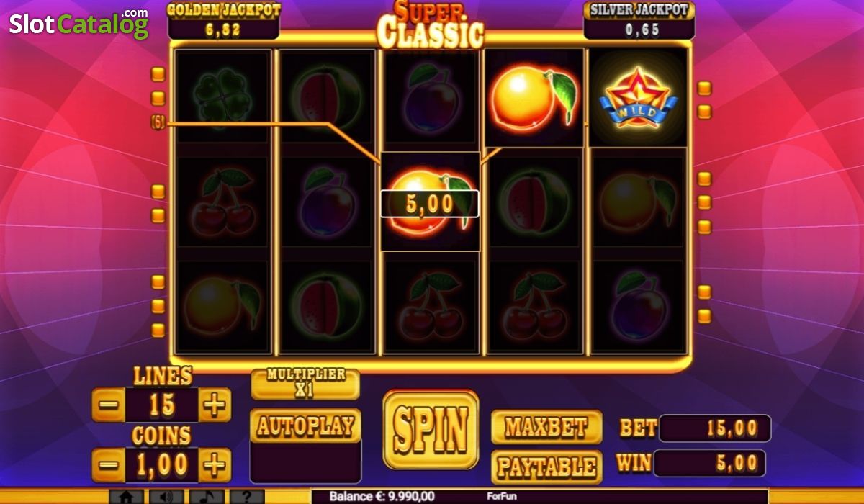864x504 pixels.
Task: Click the payline 6 indicator marker
Action: 158,122
